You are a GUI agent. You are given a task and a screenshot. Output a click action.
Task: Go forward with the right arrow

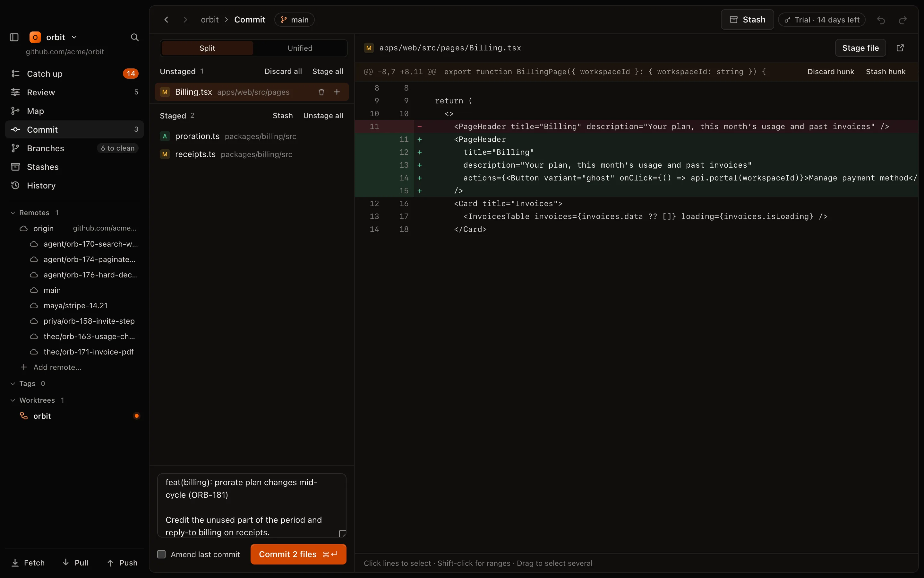[185, 20]
